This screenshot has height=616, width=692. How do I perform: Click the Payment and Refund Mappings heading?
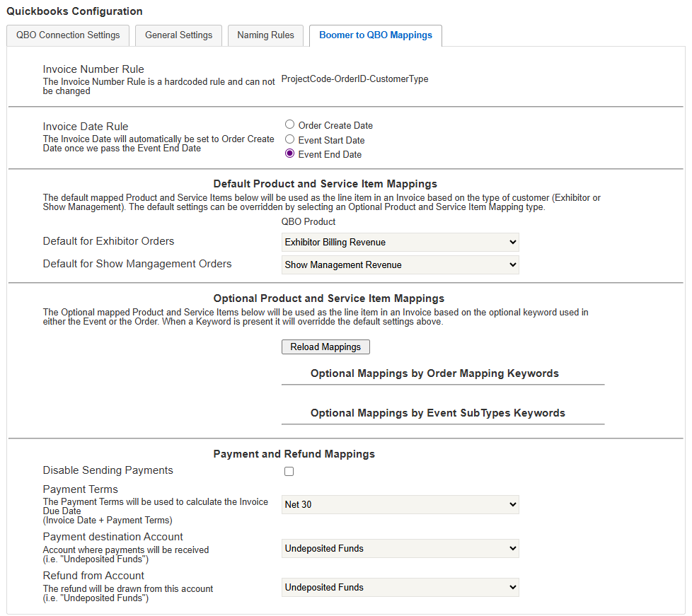(x=294, y=454)
